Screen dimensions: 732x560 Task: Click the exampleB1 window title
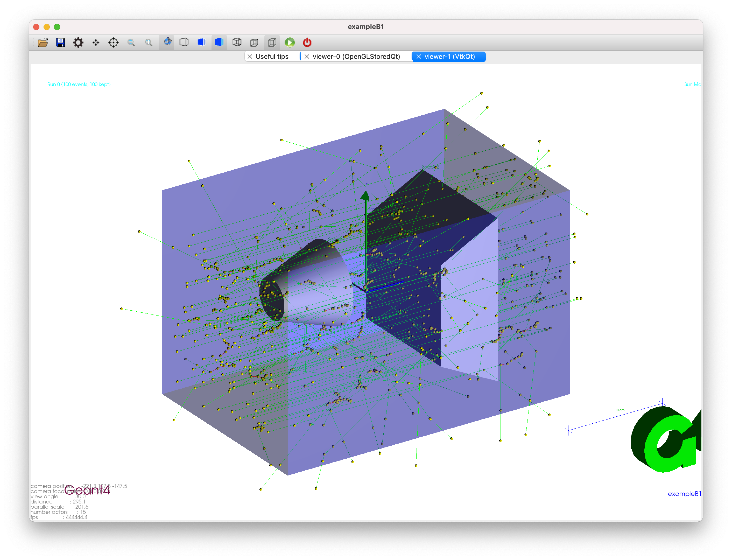coord(366,27)
